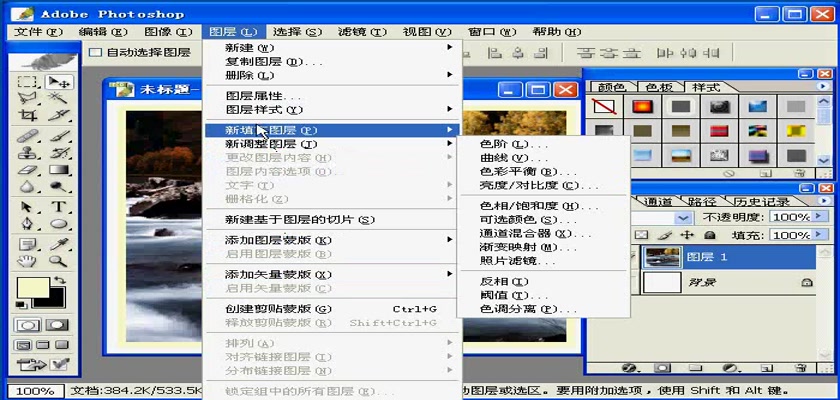Open the layer blend mode dropdown
The height and width of the screenshot is (400, 840).
point(682,217)
